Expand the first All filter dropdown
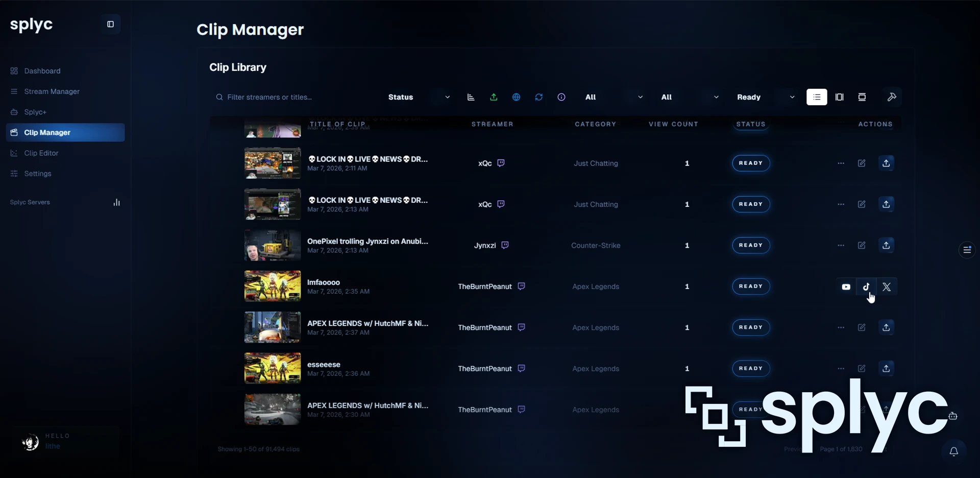 (x=614, y=97)
